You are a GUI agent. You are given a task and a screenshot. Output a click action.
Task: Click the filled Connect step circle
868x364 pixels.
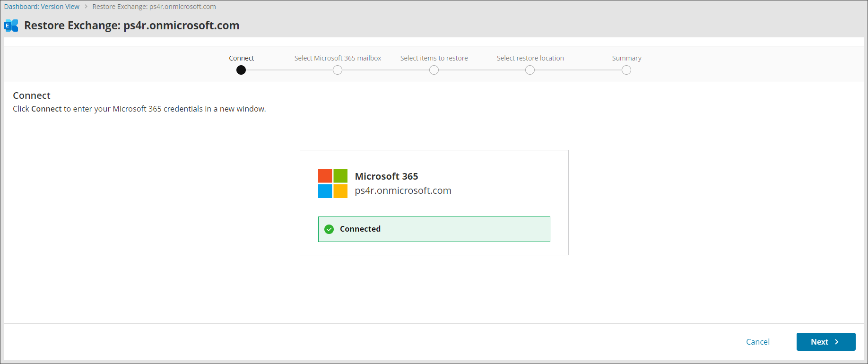click(x=241, y=70)
